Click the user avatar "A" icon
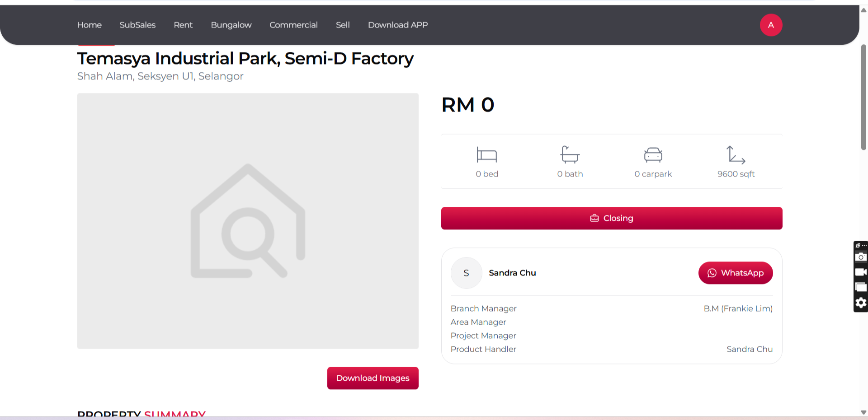Screen dimensions: 868x420 pos(771,25)
